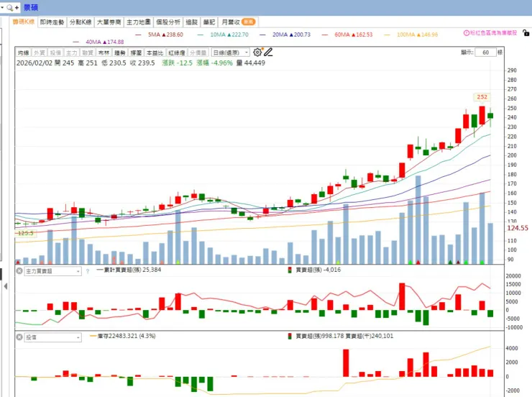Click the 100MA 146.96 legend label
Image resolution: width=532 pixels, height=397 pixels.
point(417,35)
